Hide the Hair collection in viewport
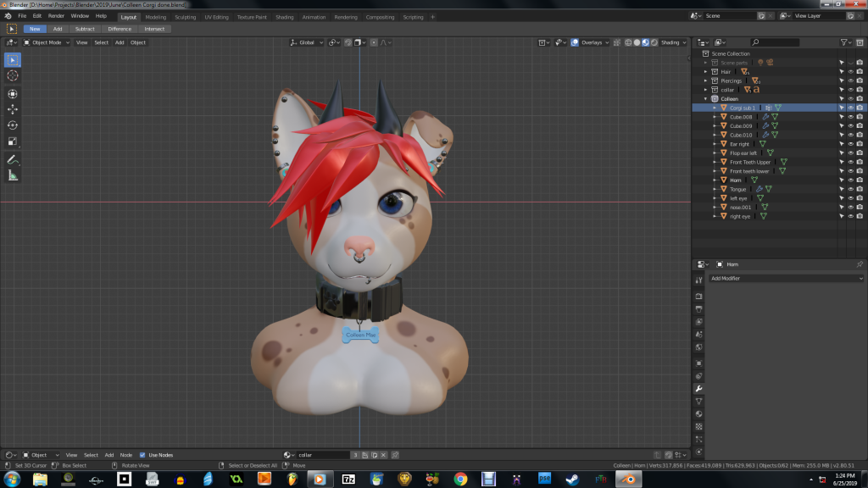 (851, 71)
